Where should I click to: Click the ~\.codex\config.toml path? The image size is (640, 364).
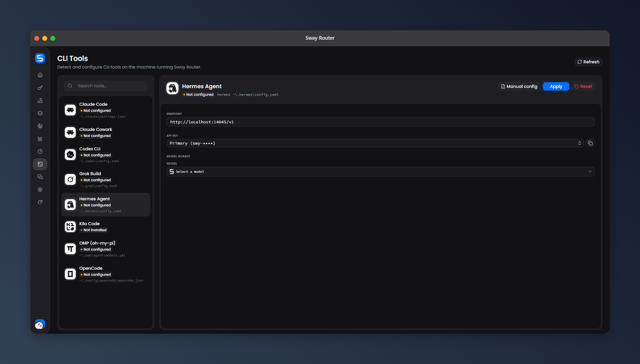click(x=99, y=161)
